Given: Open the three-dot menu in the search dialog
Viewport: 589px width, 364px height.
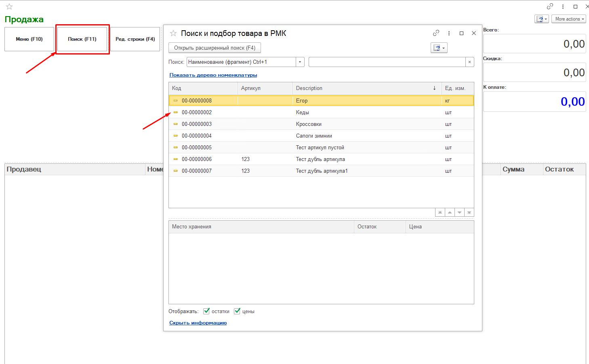Looking at the screenshot, I should pyautogui.click(x=449, y=33).
